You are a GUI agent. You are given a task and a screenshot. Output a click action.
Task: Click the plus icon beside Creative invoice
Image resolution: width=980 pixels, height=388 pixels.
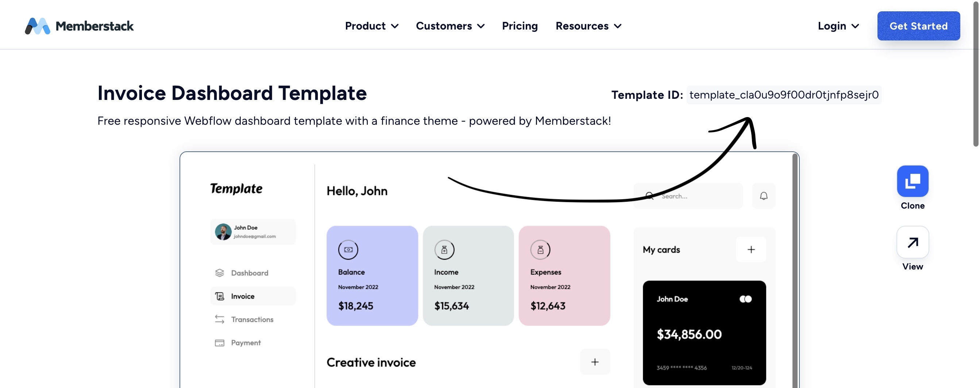click(x=595, y=362)
